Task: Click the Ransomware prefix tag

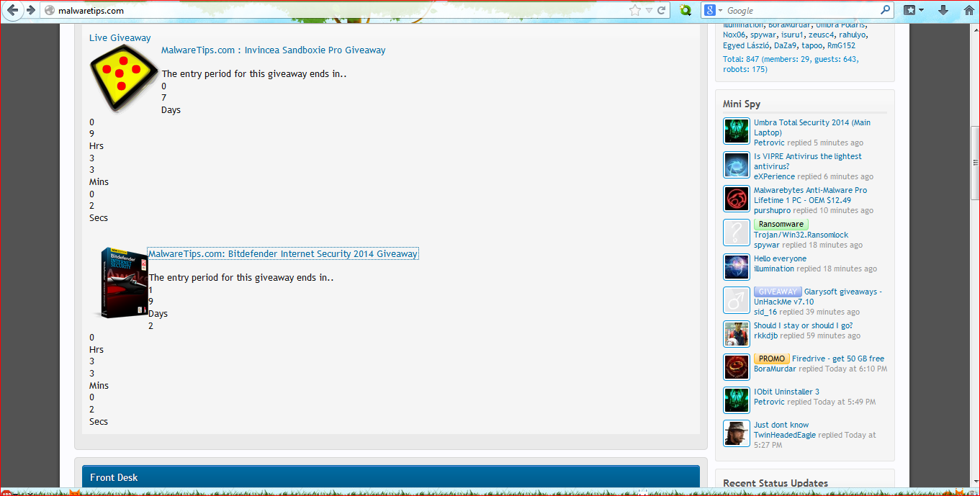Action: point(781,225)
